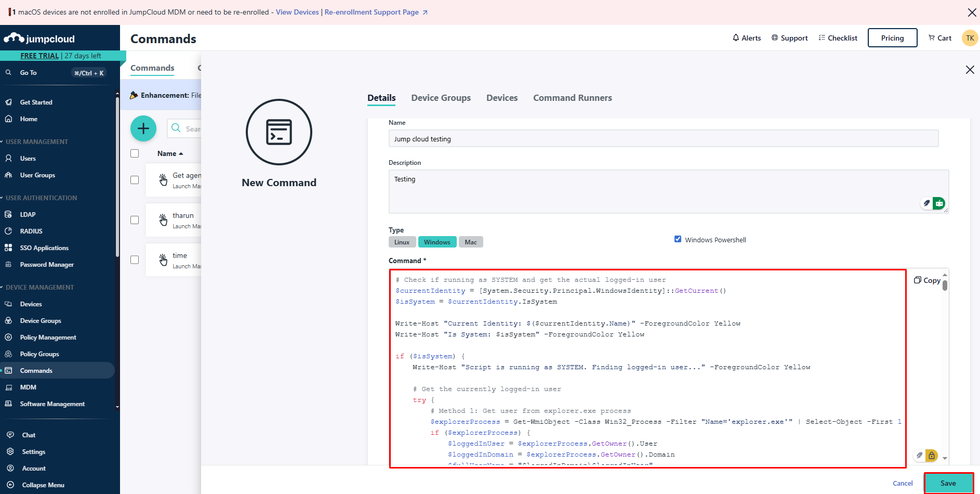Open User Groups in the sidebar
This screenshot has height=494, width=980.
tap(37, 175)
